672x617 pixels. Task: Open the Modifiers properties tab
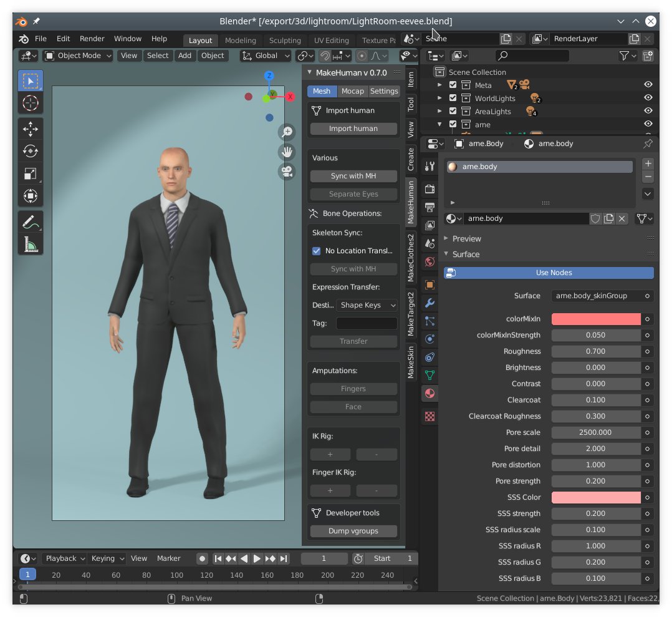(430, 303)
